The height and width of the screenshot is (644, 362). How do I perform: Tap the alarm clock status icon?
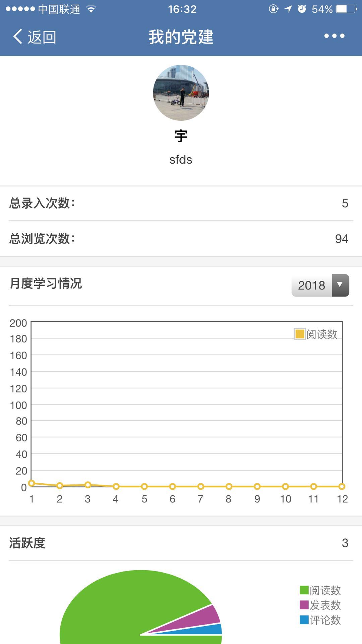click(302, 9)
